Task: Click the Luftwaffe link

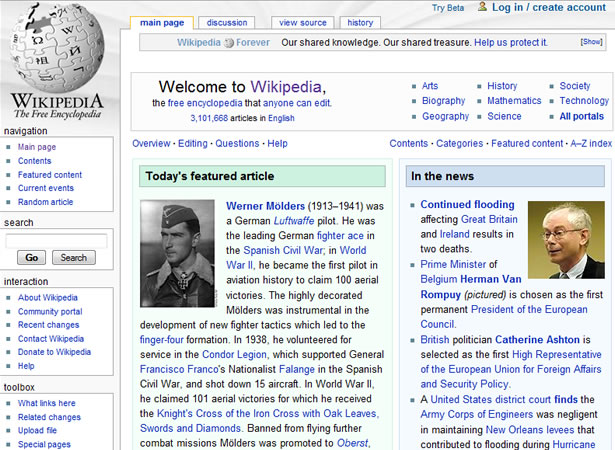Action: 294,221
